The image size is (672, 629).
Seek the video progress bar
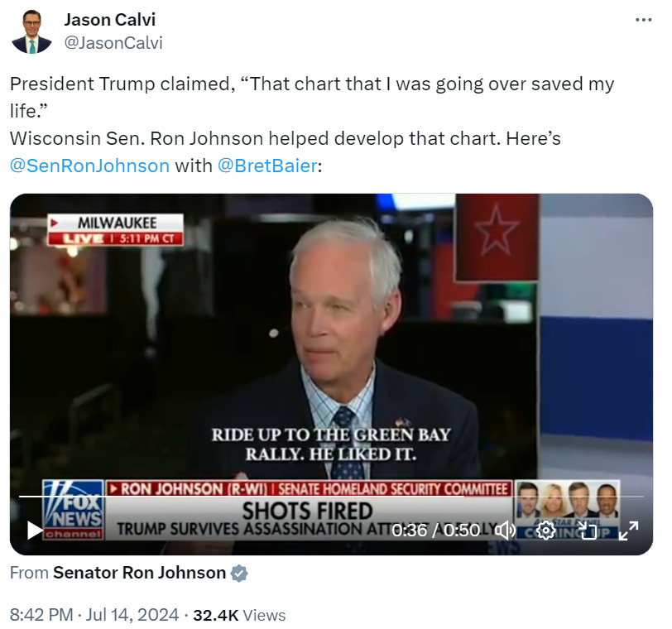point(331,497)
